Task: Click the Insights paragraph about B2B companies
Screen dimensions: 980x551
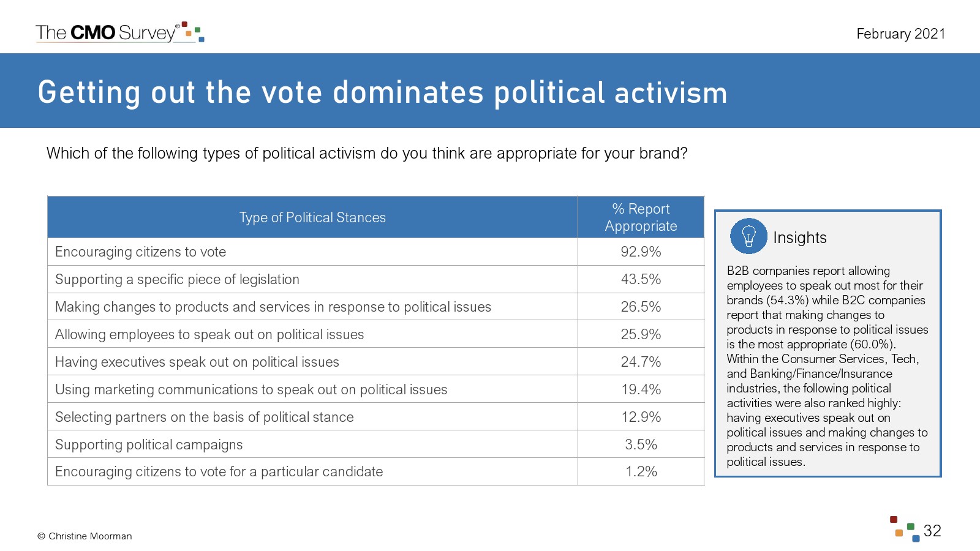Action: 827,366
